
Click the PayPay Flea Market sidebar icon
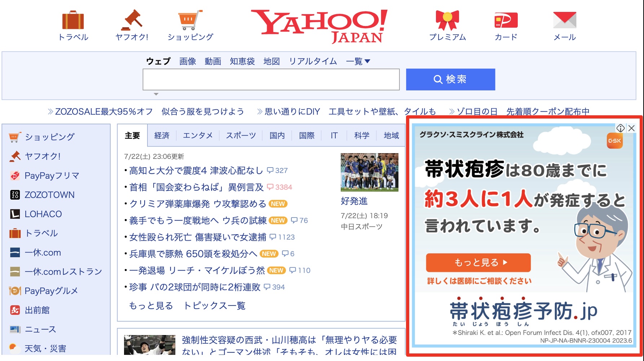[15, 175]
